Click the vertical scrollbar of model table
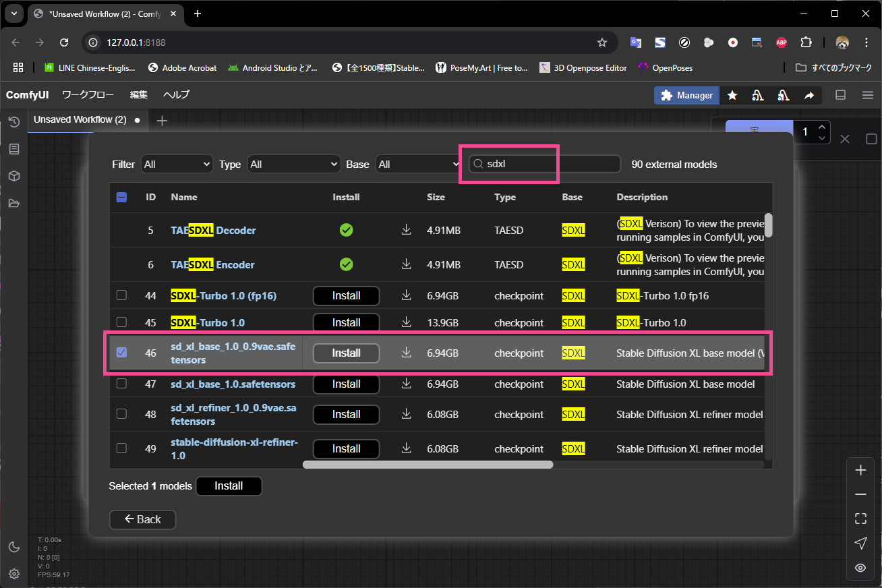This screenshot has width=882, height=588. 768,225
